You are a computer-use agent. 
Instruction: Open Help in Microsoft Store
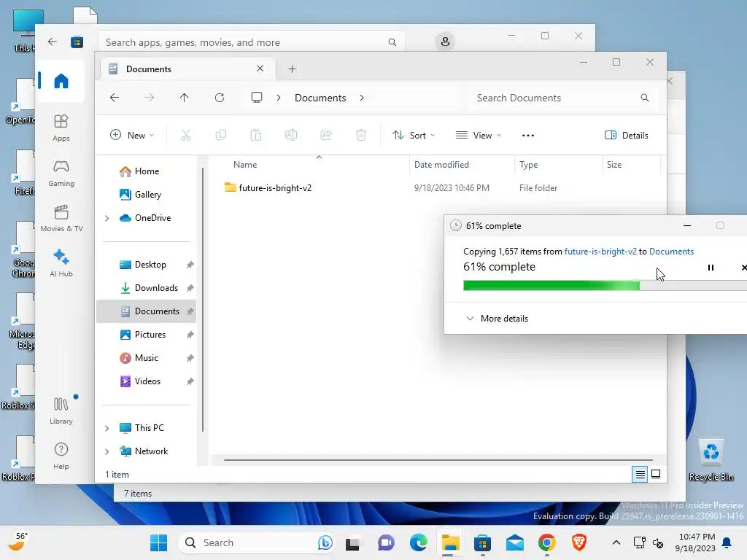tap(61, 456)
